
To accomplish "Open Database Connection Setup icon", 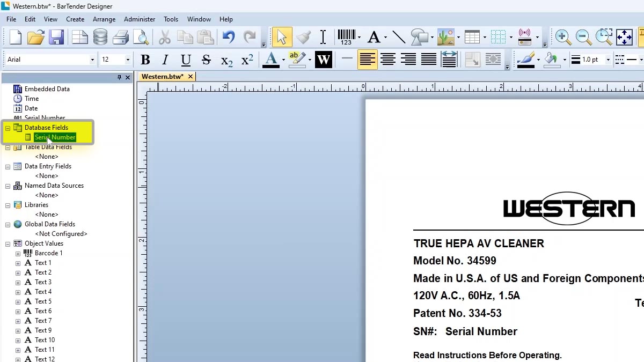I will click(x=100, y=36).
